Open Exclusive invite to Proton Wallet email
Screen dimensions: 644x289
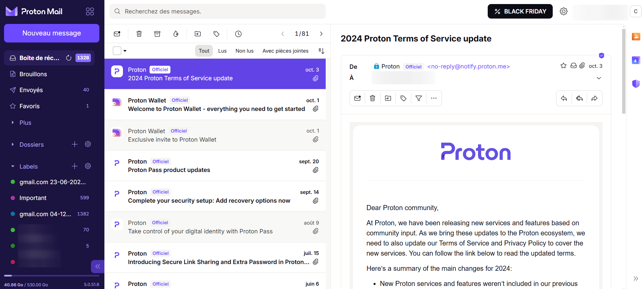click(215, 135)
